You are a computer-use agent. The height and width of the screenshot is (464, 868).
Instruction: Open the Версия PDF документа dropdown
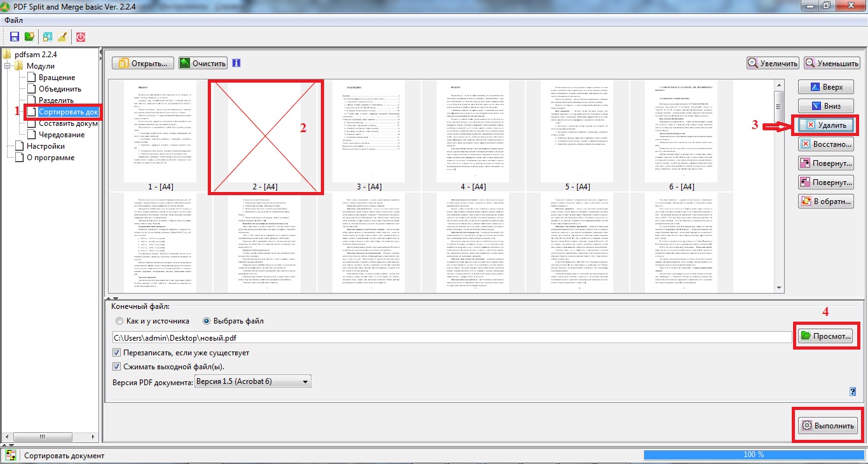(x=252, y=382)
